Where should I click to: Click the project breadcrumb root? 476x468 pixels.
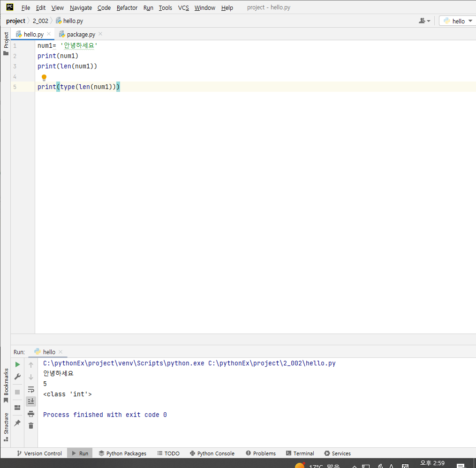pos(15,21)
